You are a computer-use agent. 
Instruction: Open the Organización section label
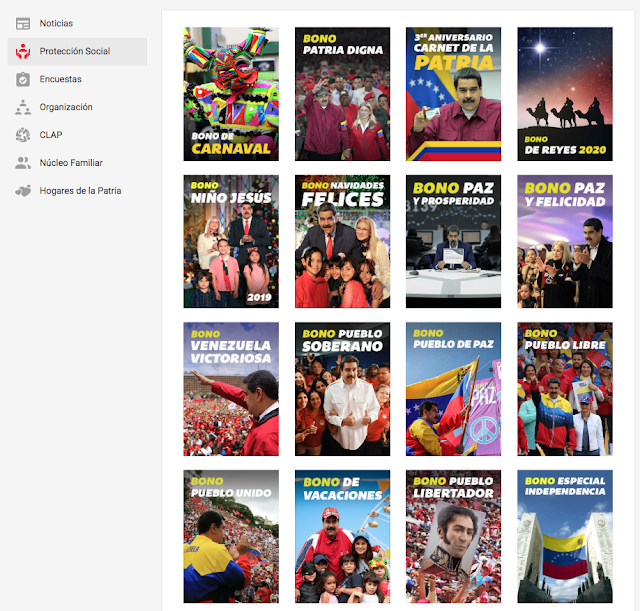pos(66,107)
